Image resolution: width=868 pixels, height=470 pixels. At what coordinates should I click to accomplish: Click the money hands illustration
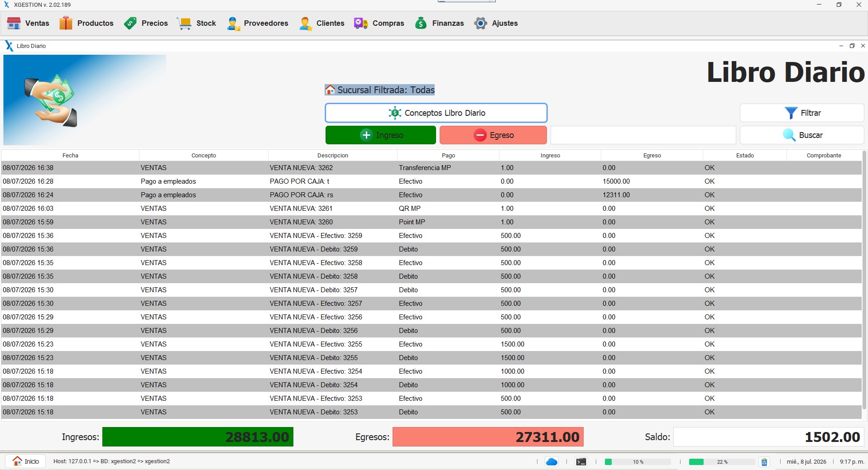tap(51, 100)
